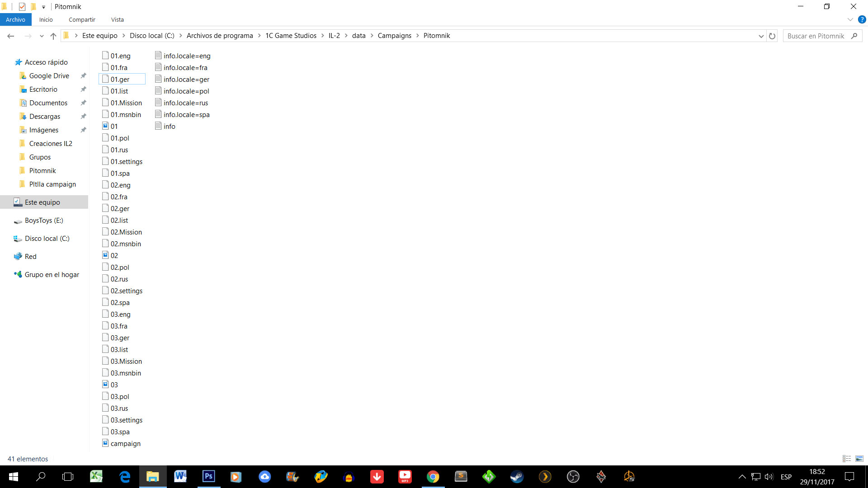Expand the ribbon with chevron arrow
868x488 pixels.
(850, 19)
